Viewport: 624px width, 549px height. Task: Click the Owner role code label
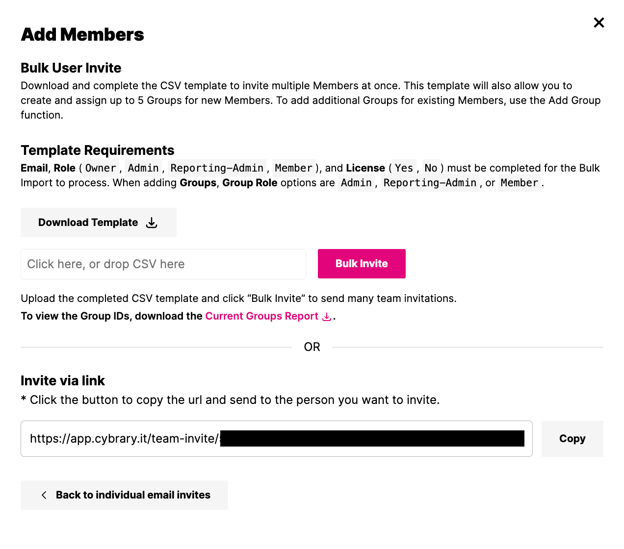click(x=100, y=168)
